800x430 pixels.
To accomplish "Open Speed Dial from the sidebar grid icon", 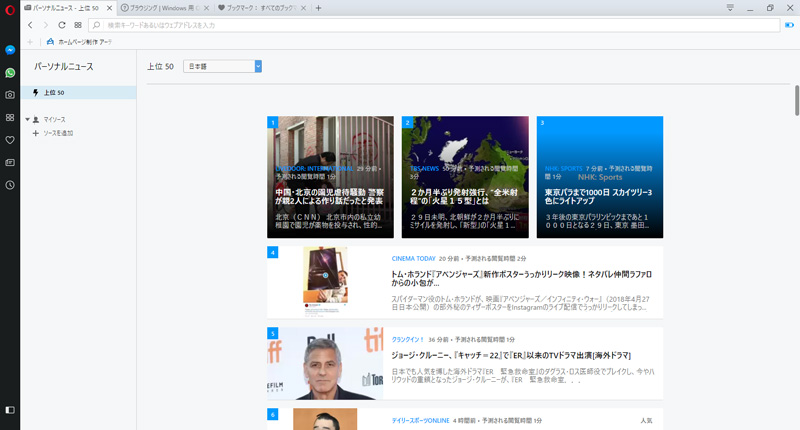I will pyautogui.click(x=10, y=117).
